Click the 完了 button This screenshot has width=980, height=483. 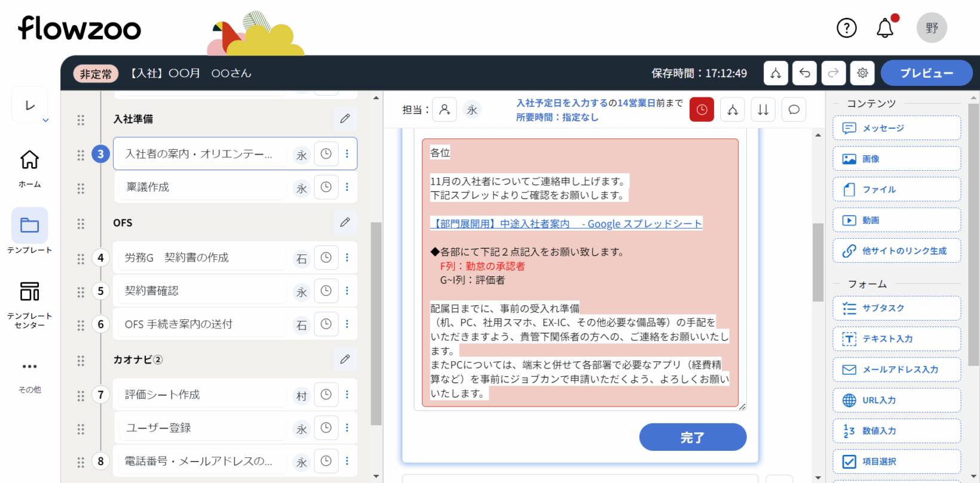pos(693,438)
